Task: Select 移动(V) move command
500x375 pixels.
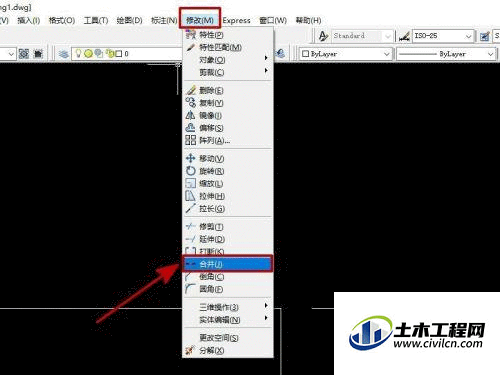Action: point(228,158)
